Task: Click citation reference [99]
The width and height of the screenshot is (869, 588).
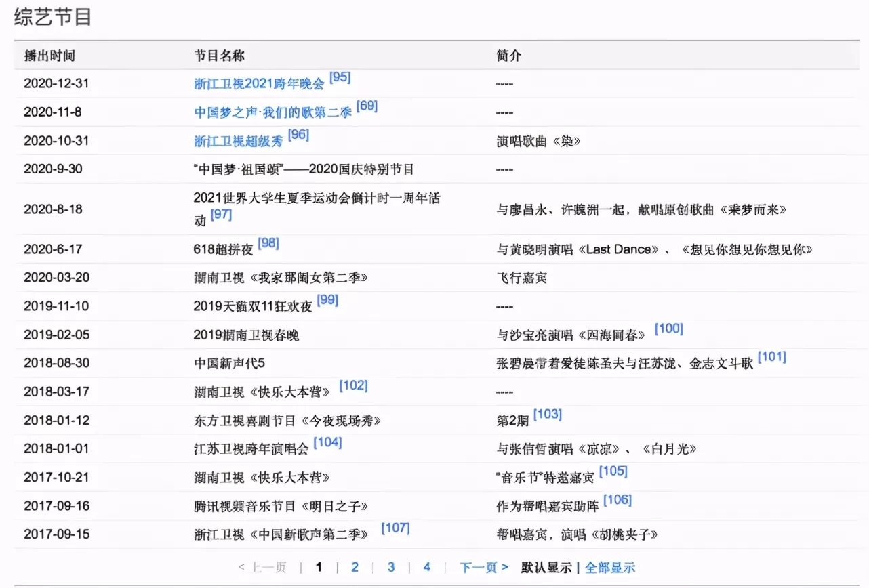Action: pyautogui.click(x=328, y=300)
